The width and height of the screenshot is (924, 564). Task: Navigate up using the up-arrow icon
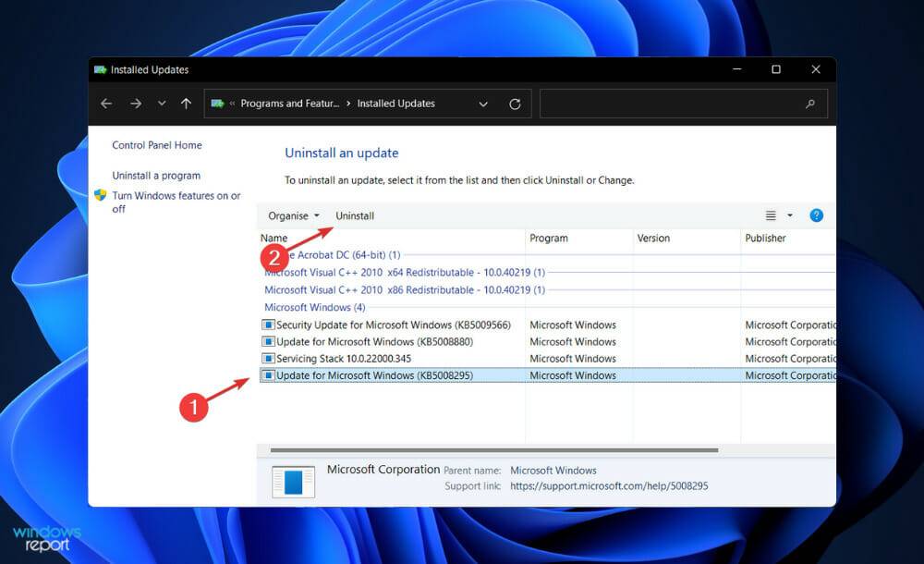coord(185,103)
